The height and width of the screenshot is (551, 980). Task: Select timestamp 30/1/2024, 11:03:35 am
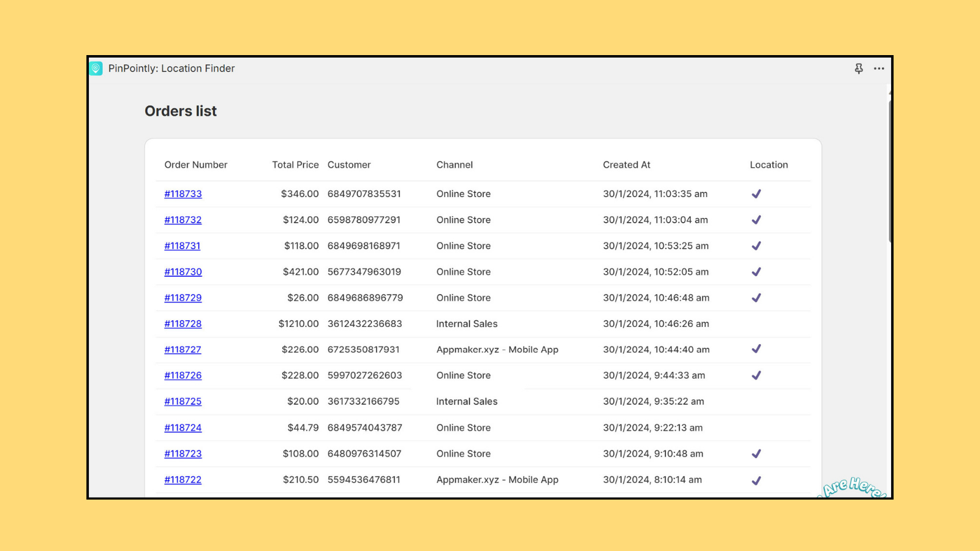click(x=655, y=194)
